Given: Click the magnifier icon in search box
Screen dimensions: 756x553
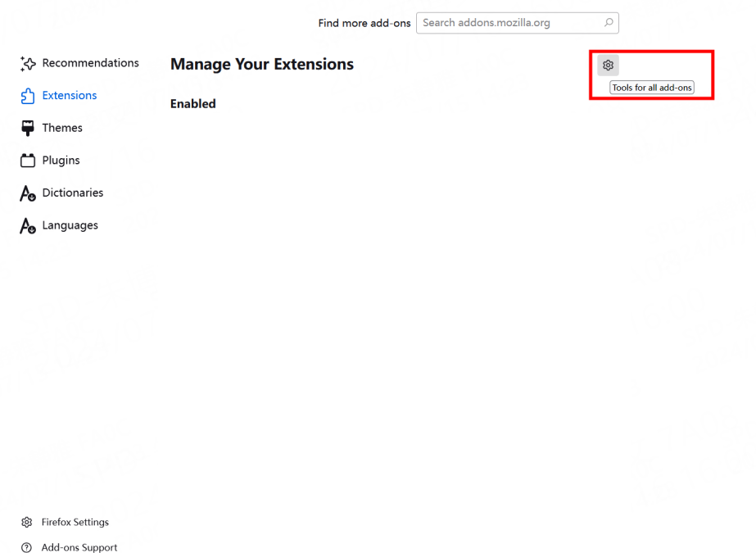Looking at the screenshot, I should point(609,23).
